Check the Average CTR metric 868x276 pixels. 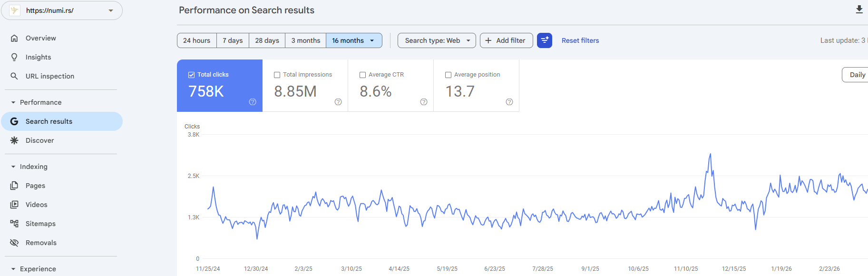click(363, 75)
